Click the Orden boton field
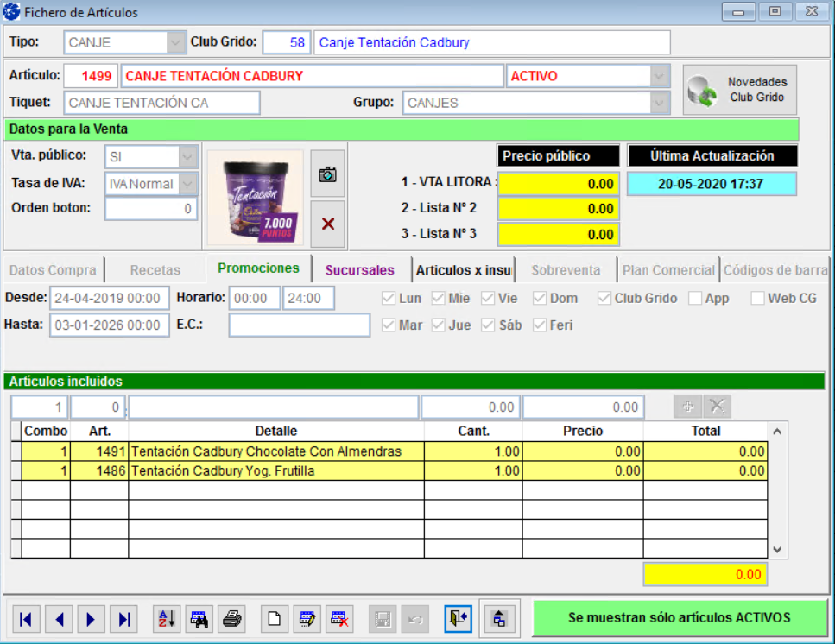Screen dimensions: 835x644 point(151,209)
